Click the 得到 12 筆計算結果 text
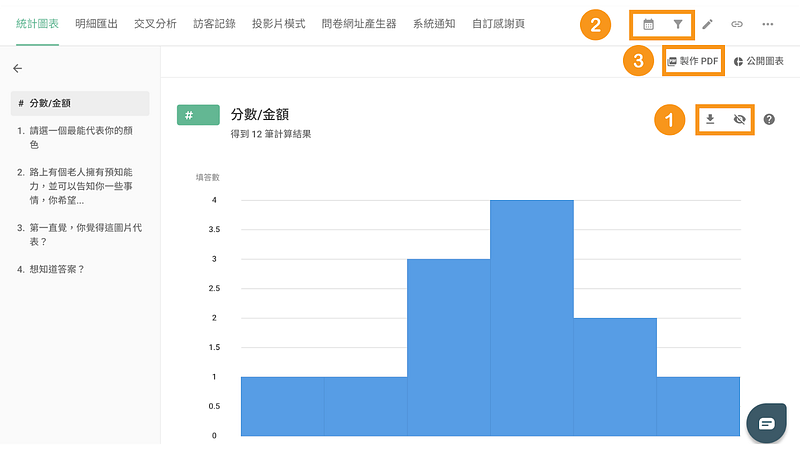 pyautogui.click(x=271, y=134)
